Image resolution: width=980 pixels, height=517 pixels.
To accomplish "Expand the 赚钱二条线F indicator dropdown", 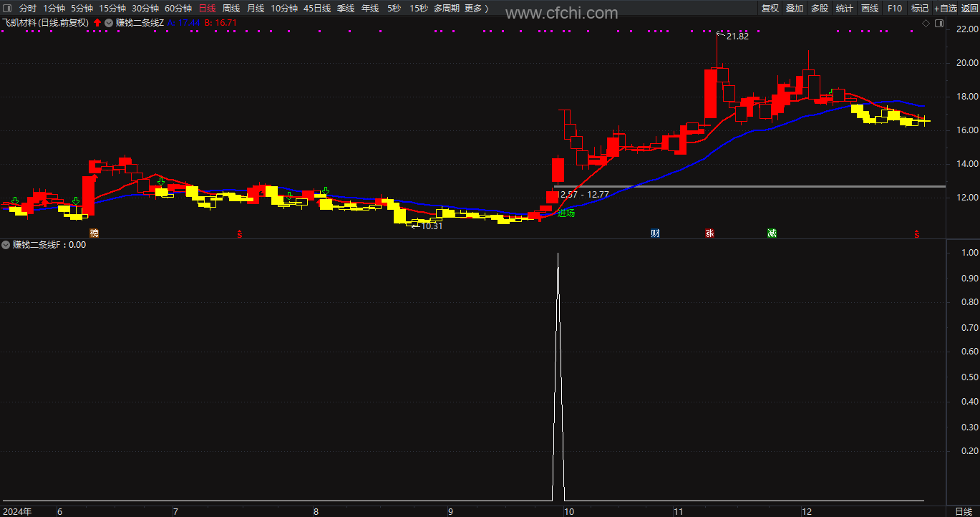I will 6,244.
